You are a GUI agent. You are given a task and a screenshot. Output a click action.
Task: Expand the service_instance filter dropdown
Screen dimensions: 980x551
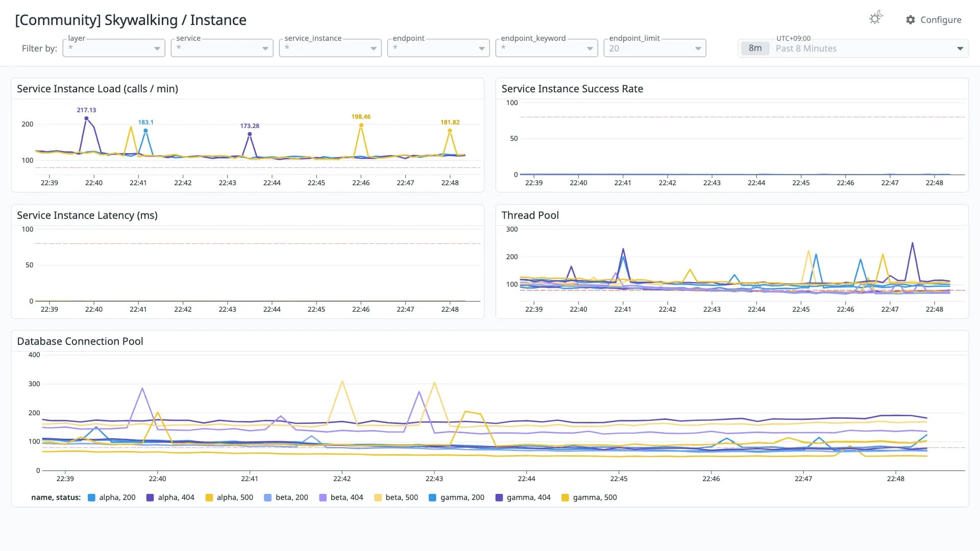[330, 48]
